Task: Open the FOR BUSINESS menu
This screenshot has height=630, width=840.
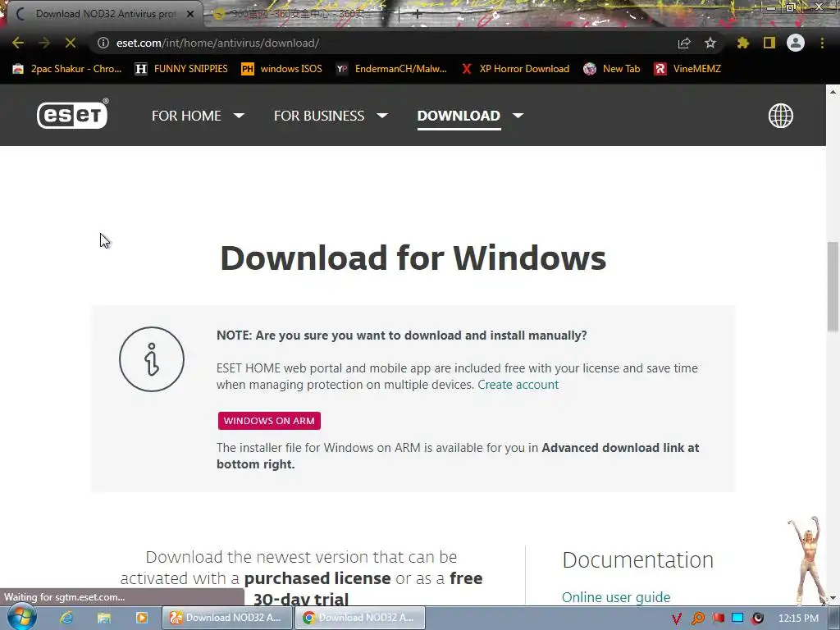Action: point(319,116)
